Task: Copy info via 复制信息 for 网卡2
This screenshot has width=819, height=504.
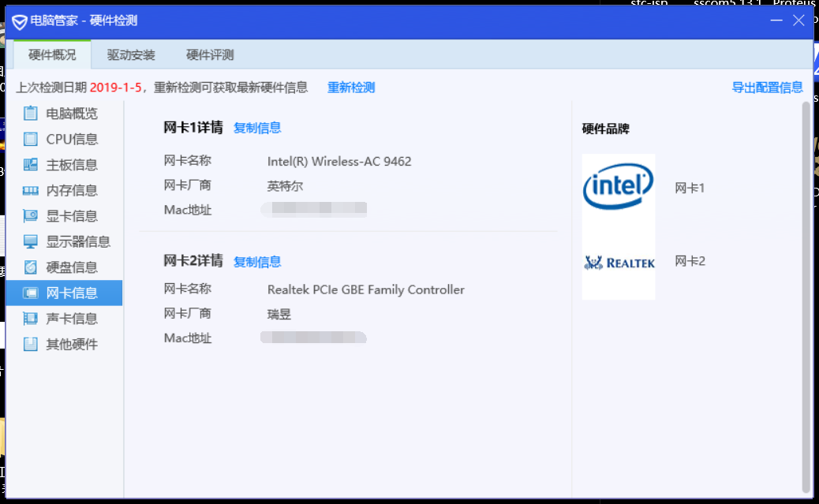Action: (x=257, y=262)
